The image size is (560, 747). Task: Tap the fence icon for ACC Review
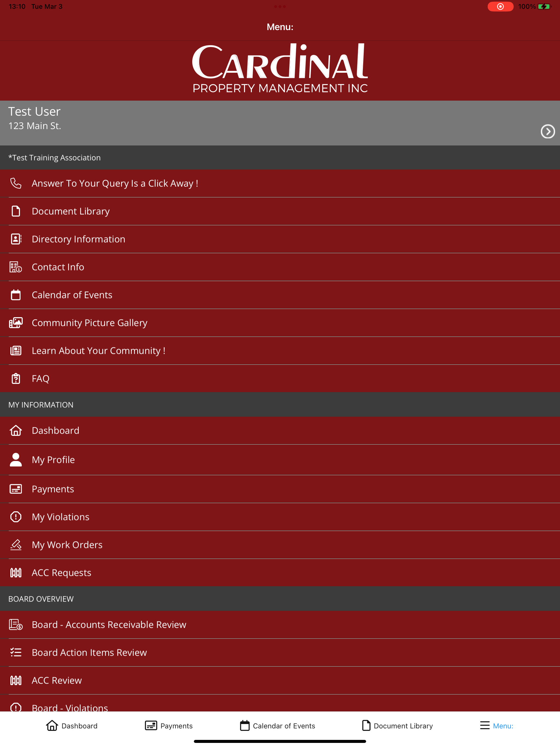point(16,681)
